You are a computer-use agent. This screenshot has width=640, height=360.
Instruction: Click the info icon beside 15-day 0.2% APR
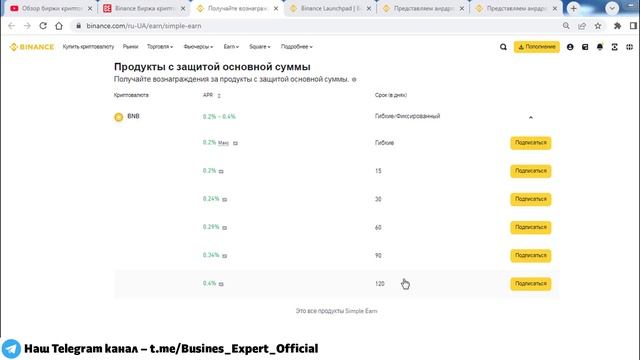point(221,171)
